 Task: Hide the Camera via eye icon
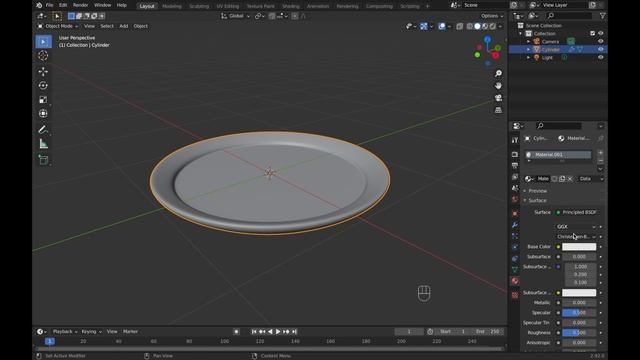coord(600,41)
